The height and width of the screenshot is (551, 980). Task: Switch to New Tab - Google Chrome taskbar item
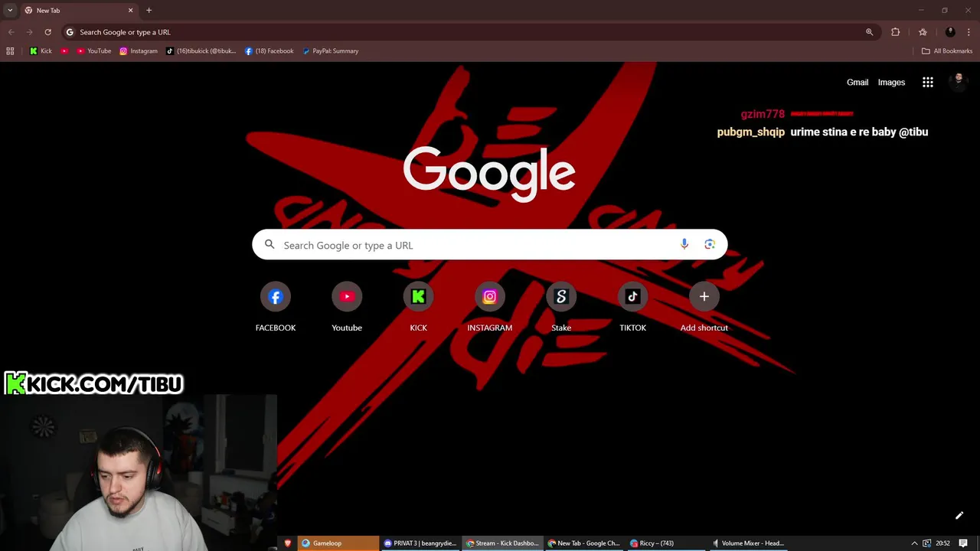tap(584, 543)
